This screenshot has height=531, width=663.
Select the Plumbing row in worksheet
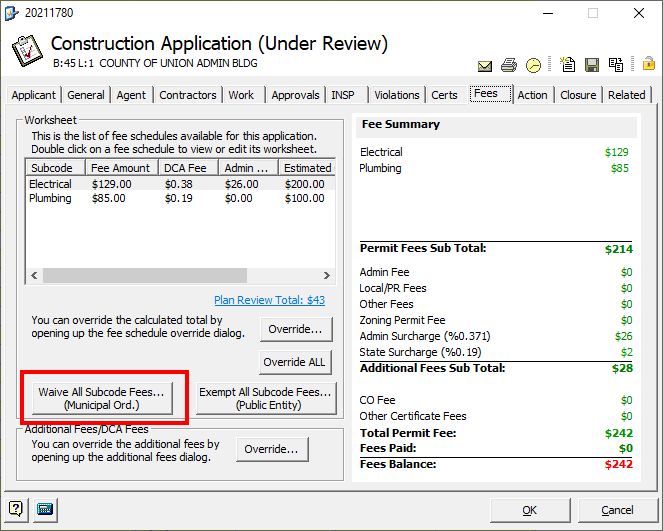pos(181,198)
